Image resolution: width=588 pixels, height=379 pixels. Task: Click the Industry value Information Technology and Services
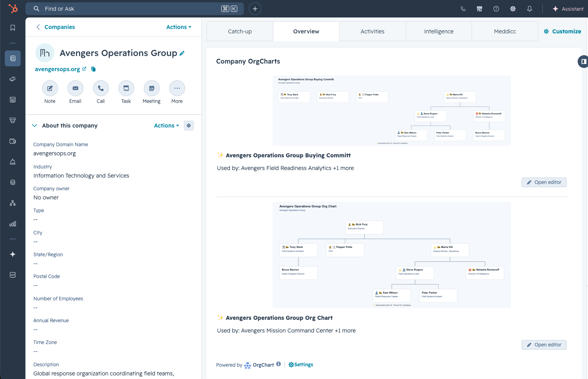click(81, 176)
